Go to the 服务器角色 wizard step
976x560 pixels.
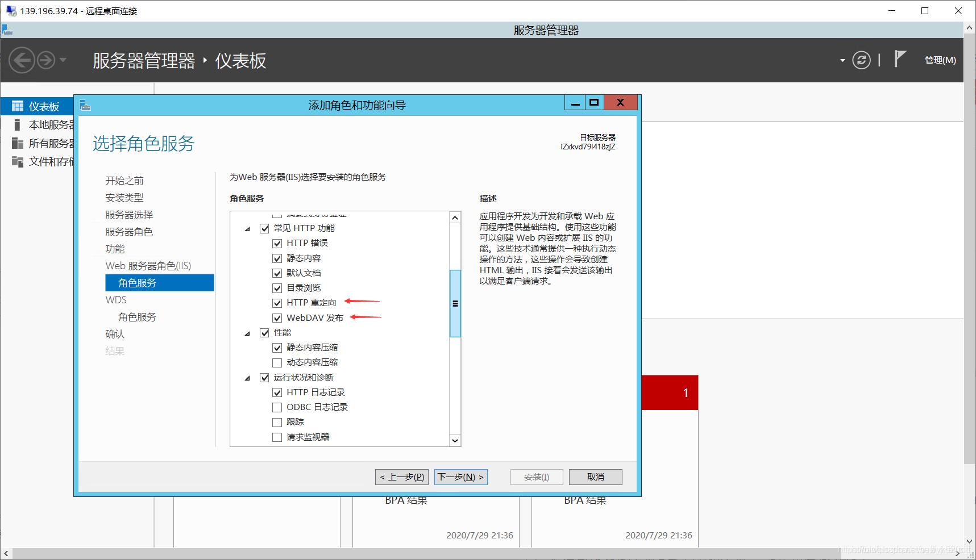(129, 232)
